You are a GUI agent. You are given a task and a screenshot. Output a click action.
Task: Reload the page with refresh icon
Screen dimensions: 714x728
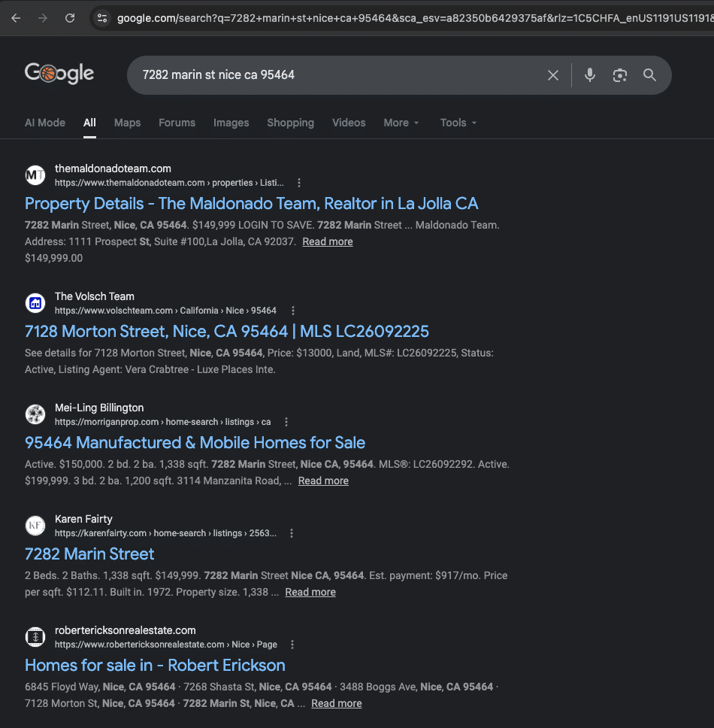tap(70, 18)
